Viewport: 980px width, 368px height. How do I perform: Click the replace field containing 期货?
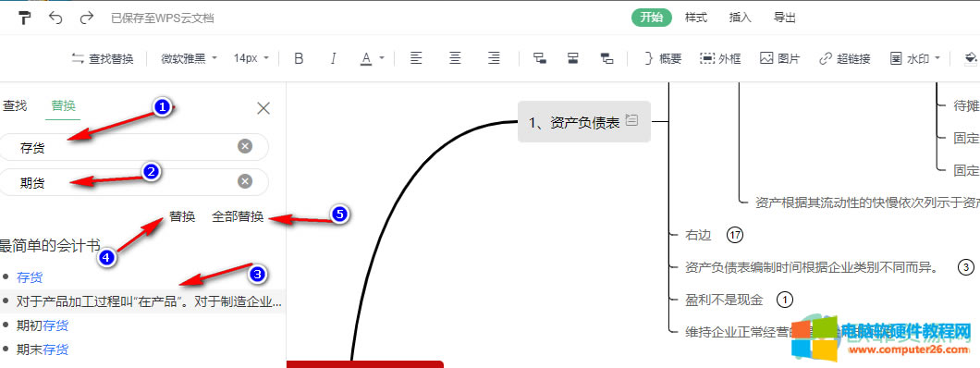coord(134,182)
